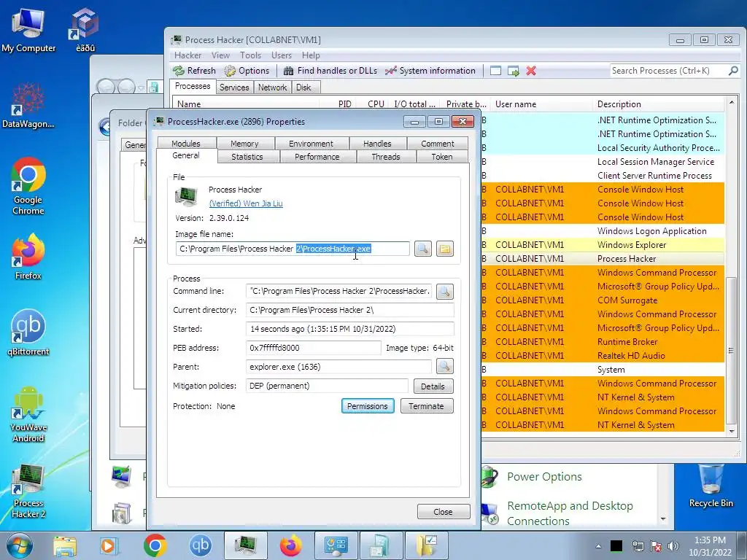Open Options in Process Hacker toolbar
This screenshot has height=560, width=747.
click(x=247, y=71)
